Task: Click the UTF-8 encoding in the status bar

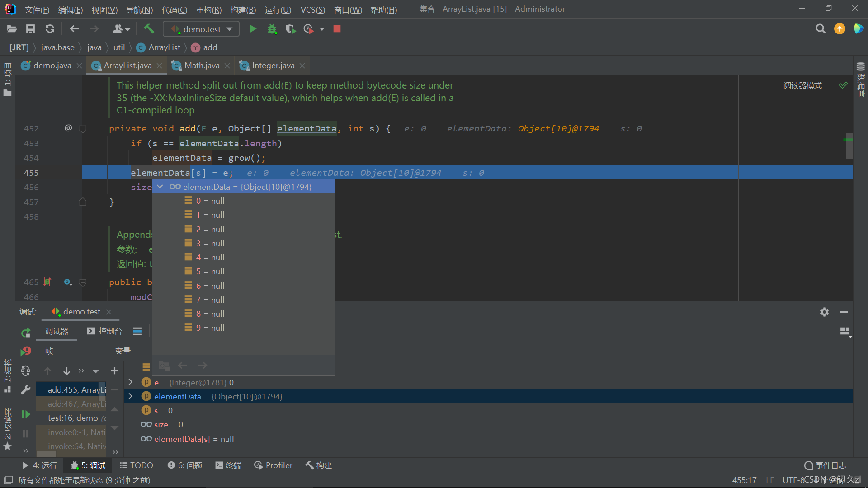Action: [x=794, y=480]
